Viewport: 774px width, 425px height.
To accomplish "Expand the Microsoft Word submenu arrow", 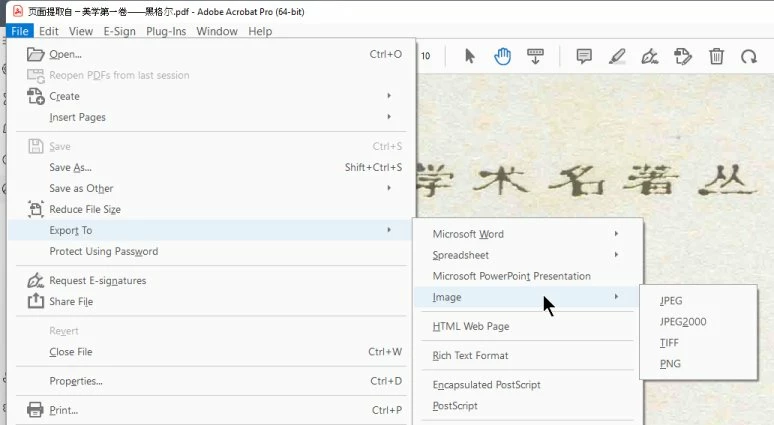I will [x=616, y=233].
